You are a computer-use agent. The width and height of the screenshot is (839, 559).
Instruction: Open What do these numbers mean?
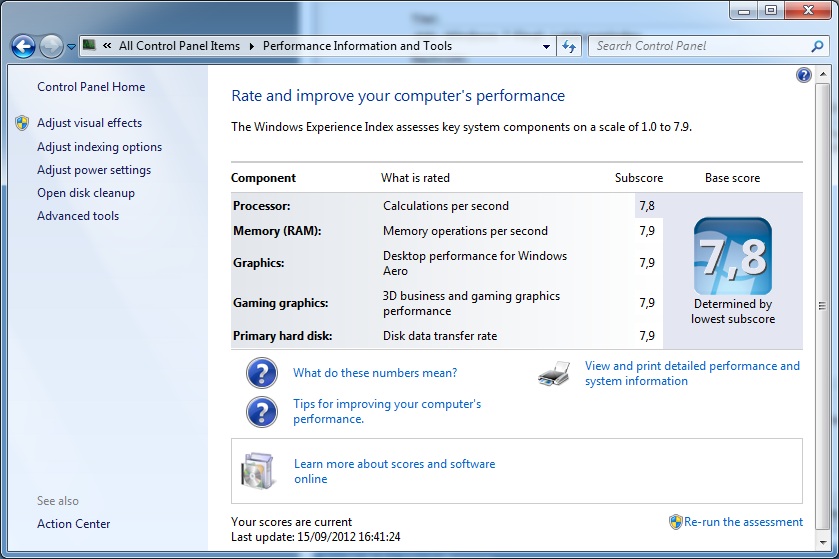pyautogui.click(x=375, y=373)
